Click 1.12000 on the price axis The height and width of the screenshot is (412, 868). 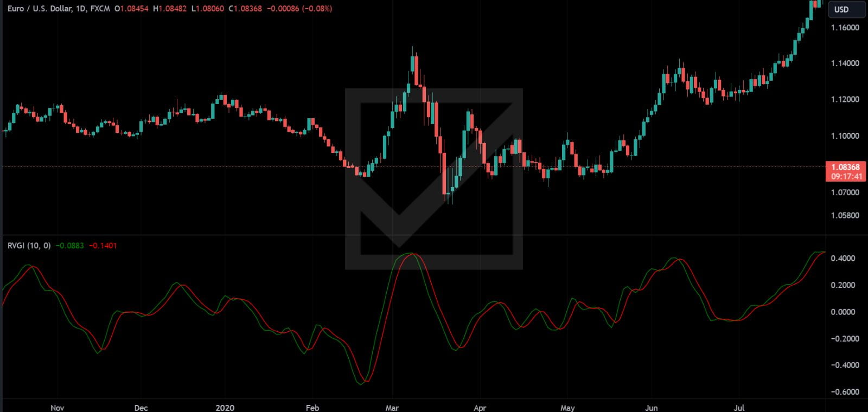845,100
